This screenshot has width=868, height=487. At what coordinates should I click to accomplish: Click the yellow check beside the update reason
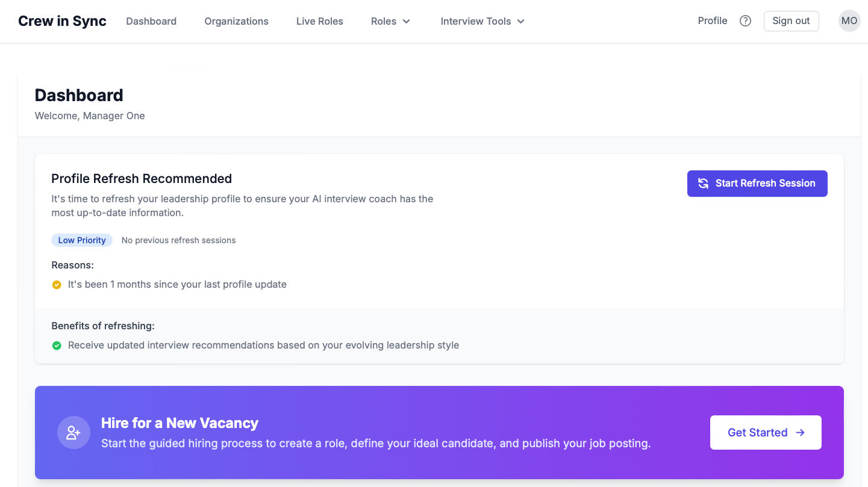point(57,284)
